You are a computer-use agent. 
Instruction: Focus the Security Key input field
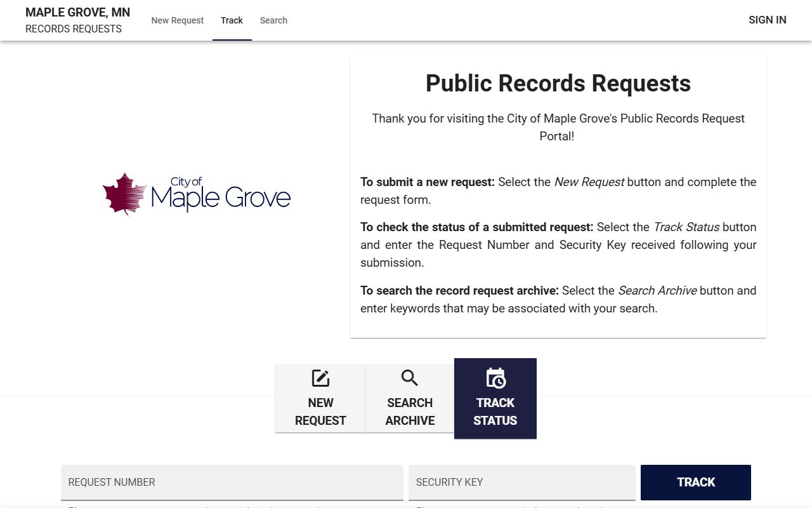521,482
